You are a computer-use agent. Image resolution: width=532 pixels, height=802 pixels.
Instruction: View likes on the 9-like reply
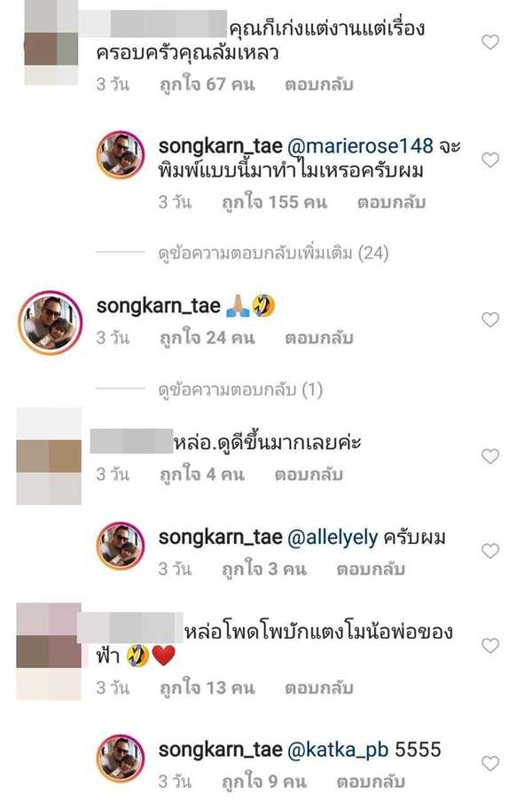pyautogui.click(x=264, y=782)
